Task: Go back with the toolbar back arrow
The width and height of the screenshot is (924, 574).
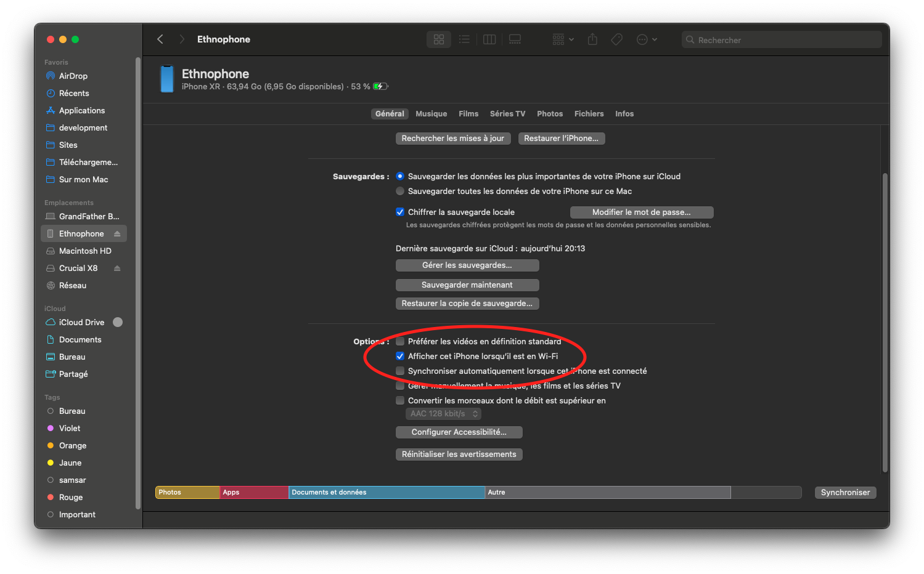Action: [160, 39]
